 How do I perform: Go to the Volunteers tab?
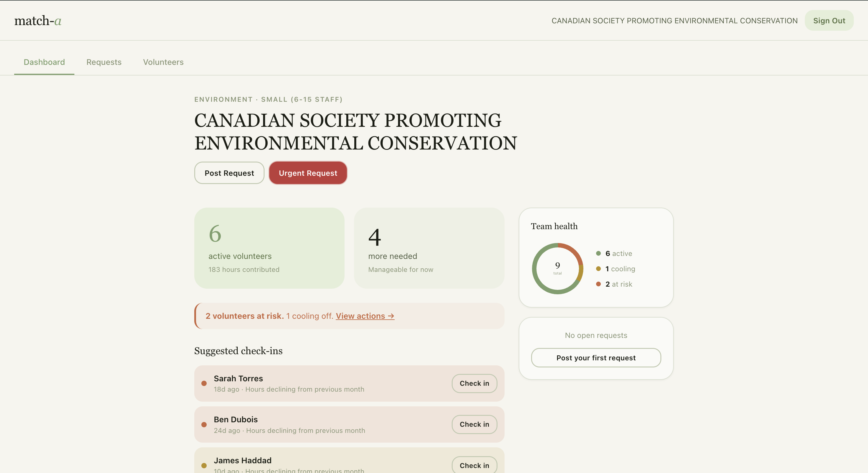coord(163,62)
